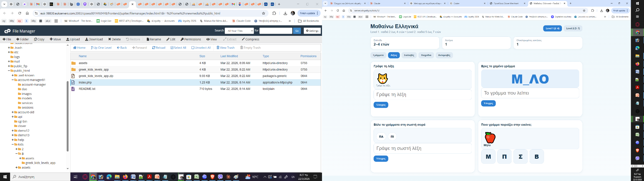
Task: Click Move in the File Manager toolbar
Action: (x=55, y=39)
